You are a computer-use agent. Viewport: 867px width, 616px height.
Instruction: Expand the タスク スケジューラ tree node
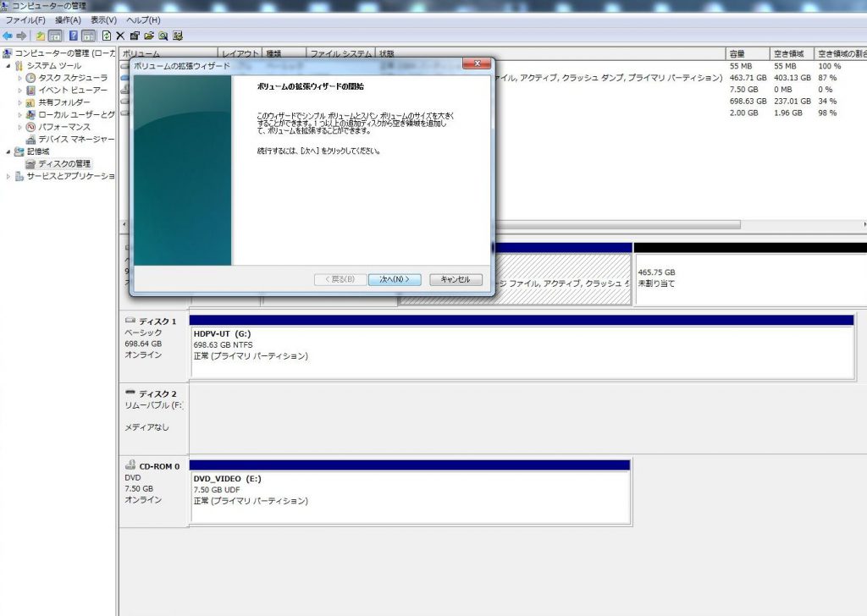[x=20, y=78]
